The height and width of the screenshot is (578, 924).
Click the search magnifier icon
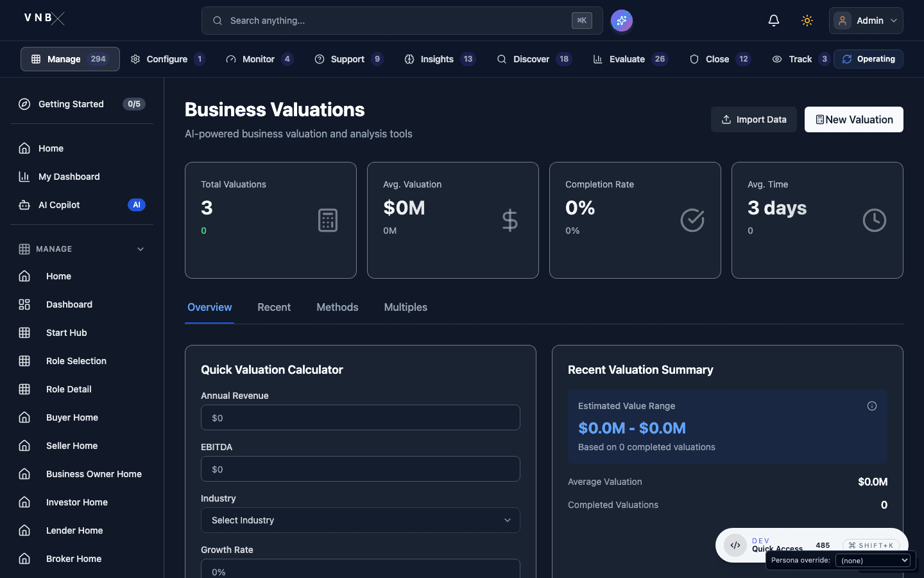point(218,21)
